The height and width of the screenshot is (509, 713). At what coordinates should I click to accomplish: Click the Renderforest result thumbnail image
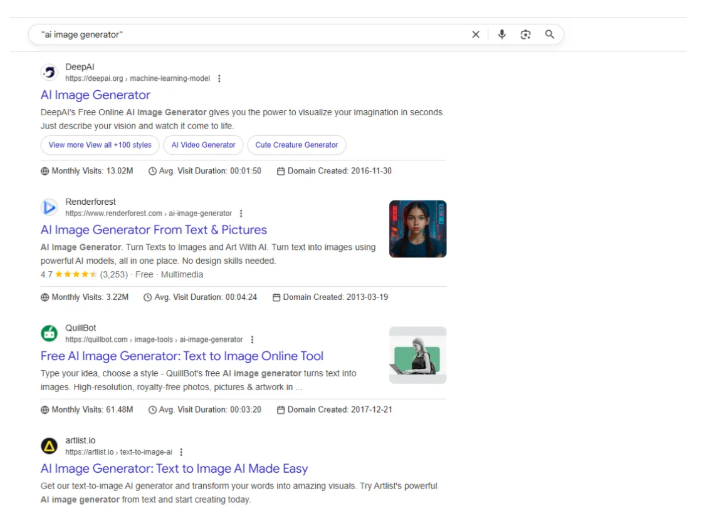pos(417,229)
